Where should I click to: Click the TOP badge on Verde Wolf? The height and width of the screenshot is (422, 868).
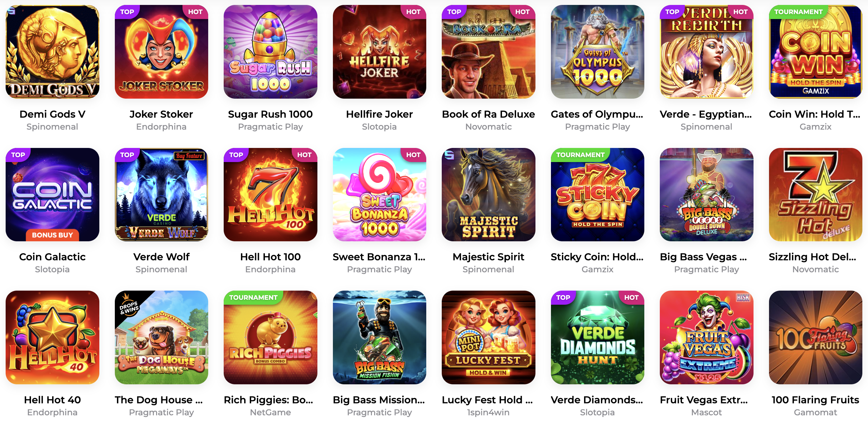(x=127, y=155)
